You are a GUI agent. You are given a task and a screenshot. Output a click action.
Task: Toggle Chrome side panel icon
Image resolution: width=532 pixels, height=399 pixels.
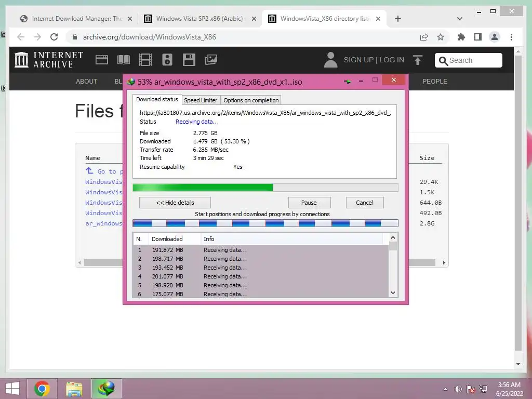(x=478, y=37)
